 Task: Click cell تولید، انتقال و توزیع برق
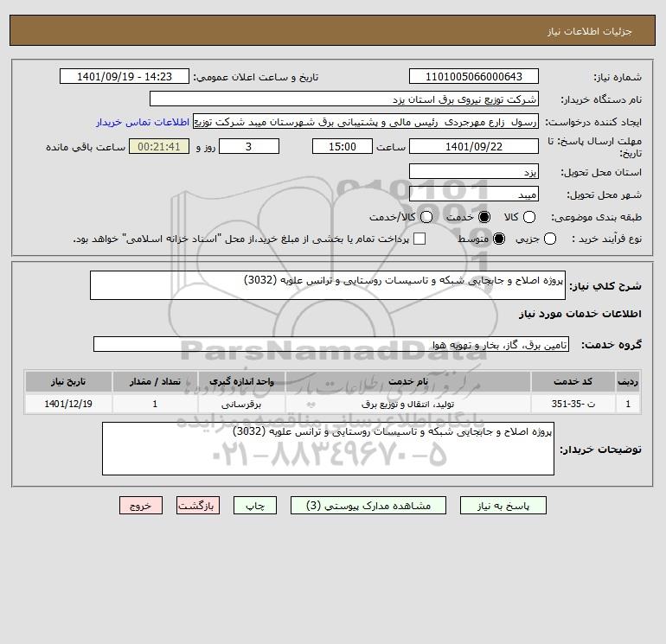[x=407, y=404]
